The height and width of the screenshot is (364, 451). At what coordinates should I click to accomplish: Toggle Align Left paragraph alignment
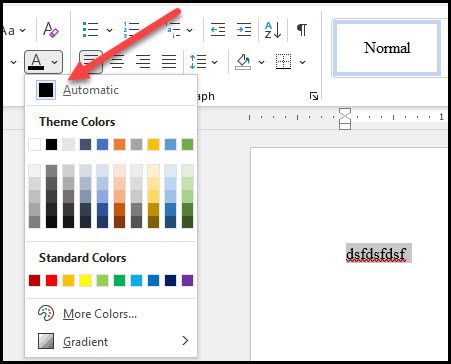pyautogui.click(x=90, y=62)
